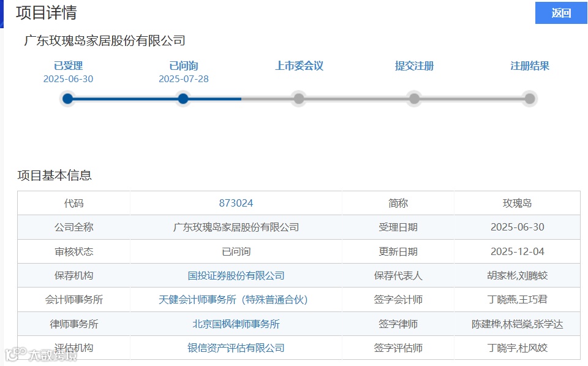Select the 已受理 progress step dot

pyautogui.click(x=68, y=99)
